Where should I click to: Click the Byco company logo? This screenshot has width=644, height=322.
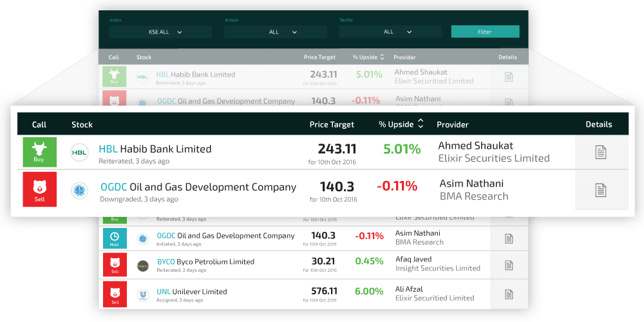tap(142, 266)
